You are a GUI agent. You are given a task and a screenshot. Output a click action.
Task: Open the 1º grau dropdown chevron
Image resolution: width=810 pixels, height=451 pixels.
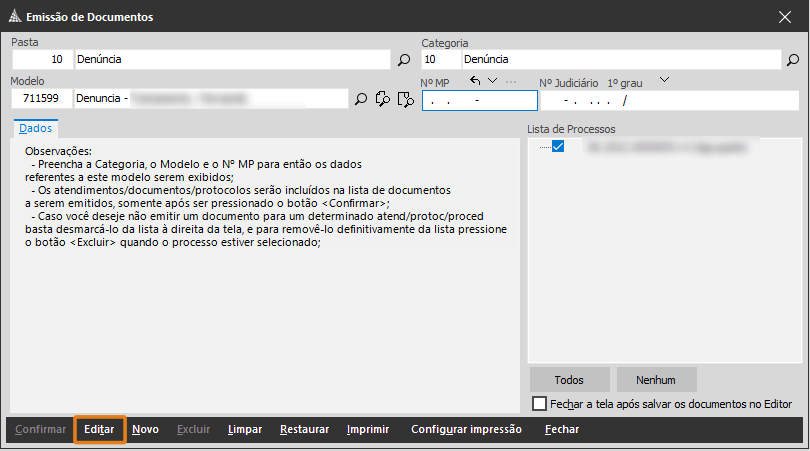point(664,80)
